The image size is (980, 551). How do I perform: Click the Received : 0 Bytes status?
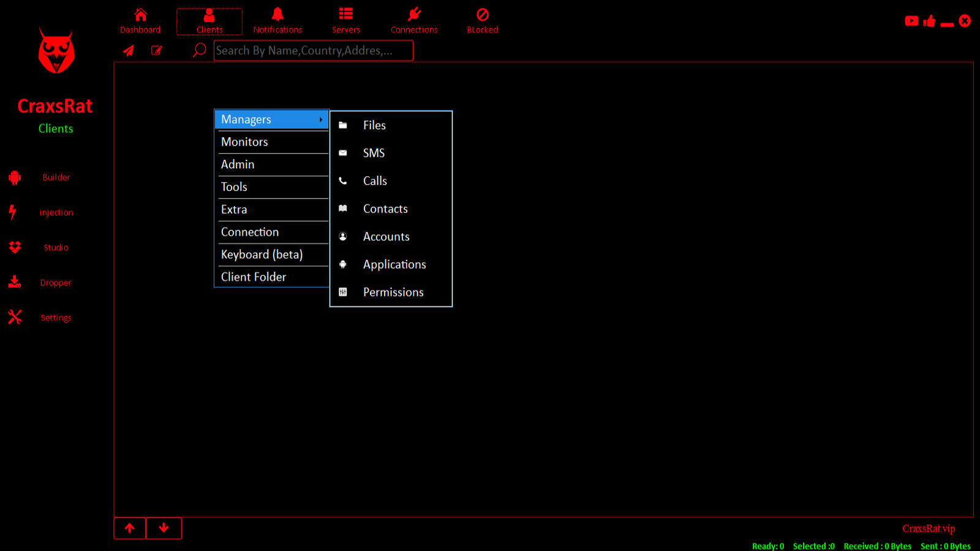[877, 546]
